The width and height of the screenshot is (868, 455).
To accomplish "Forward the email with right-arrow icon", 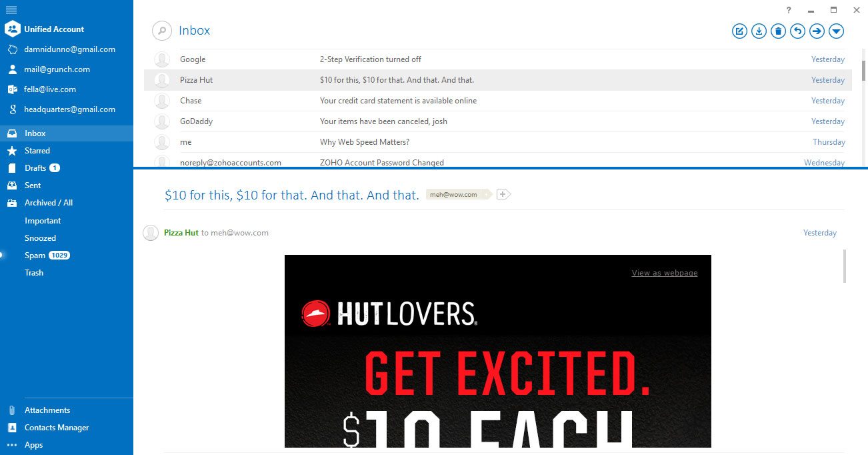I will point(817,31).
